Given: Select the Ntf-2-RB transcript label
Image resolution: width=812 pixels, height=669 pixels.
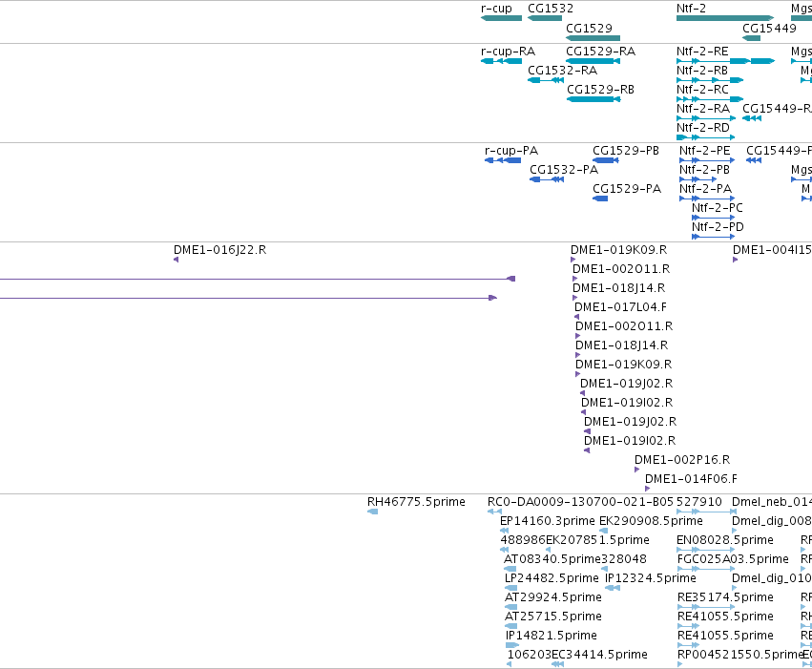Looking at the screenshot, I should pyautogui.click(x=702, y=71).
